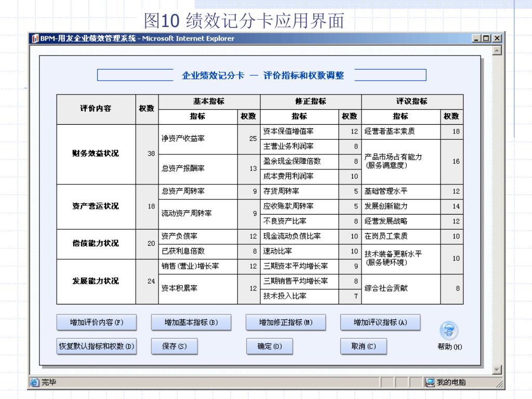
Task: Select 资本积累率 indicator
Action: [198, 289]
